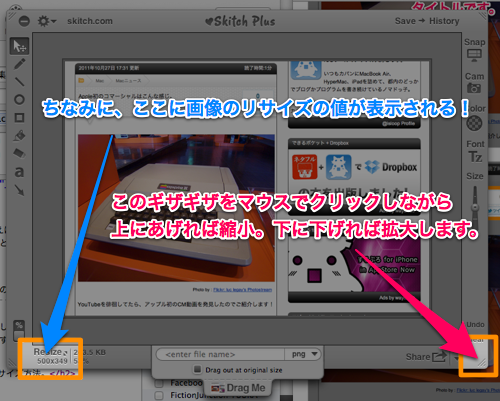Screen dimensions: 500x401
Task: Open the Cam camera capture
Action: click(474, 88)
